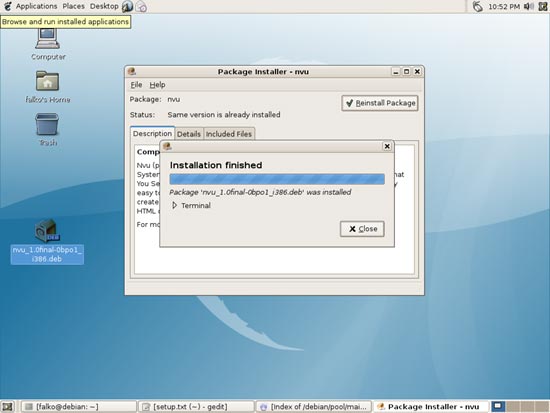Switch to the Included Files tab
Screen dimensions: 550x413
[x=229, y=134]
